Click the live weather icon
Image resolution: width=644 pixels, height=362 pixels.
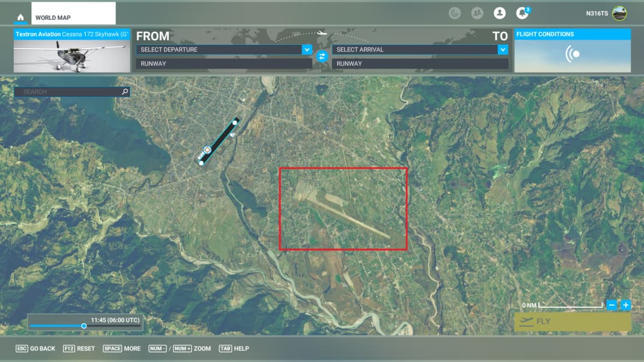(573, 54)
